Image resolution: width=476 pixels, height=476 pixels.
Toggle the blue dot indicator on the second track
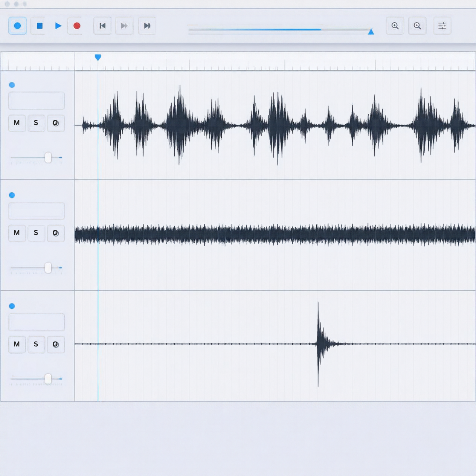12,195
